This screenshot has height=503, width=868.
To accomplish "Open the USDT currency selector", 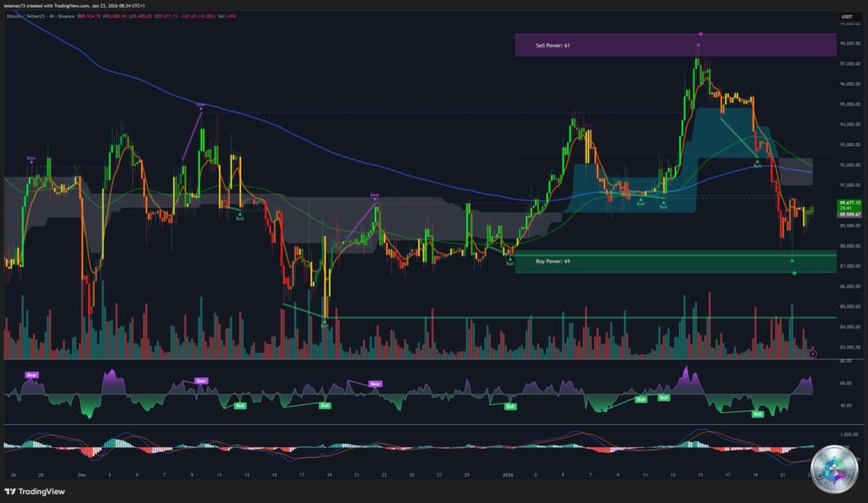I will pyautogui.click(x=846, y=17).
